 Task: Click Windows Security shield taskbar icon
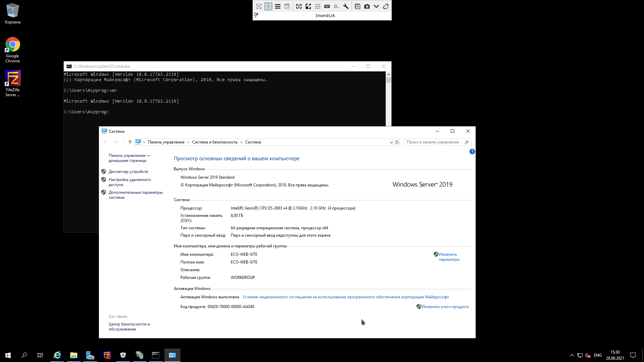[x=123, y=355]
